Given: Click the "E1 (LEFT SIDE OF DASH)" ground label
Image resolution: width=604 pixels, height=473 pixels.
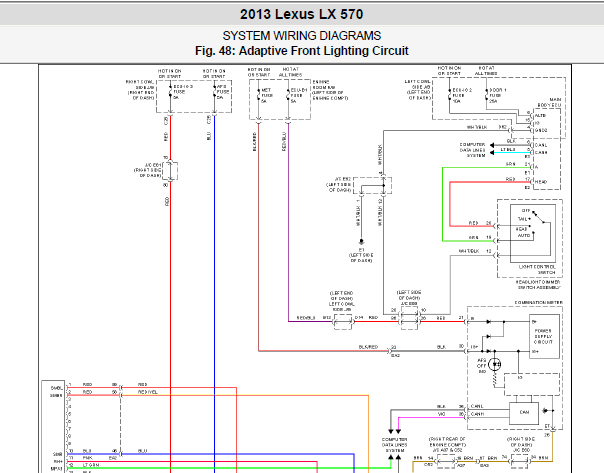Looking at the screenshot, I should (361, 255).
